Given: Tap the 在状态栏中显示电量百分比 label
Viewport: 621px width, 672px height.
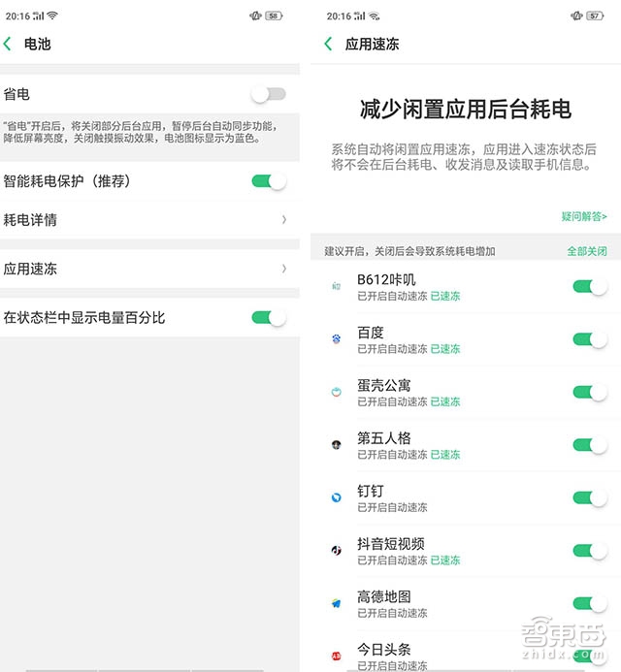Looking at the screenshot, I should click(x=84, y=318).
